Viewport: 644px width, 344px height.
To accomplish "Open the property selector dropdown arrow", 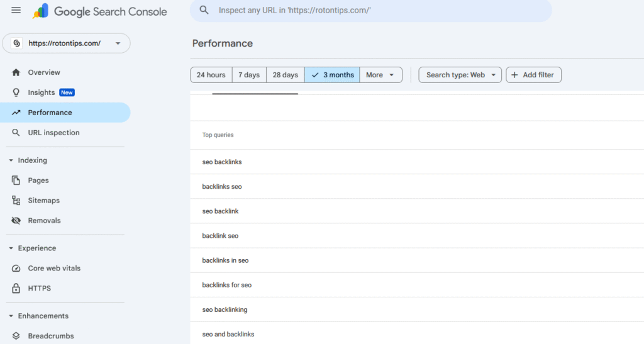I will pyautogui.click(x=118, y=43).
